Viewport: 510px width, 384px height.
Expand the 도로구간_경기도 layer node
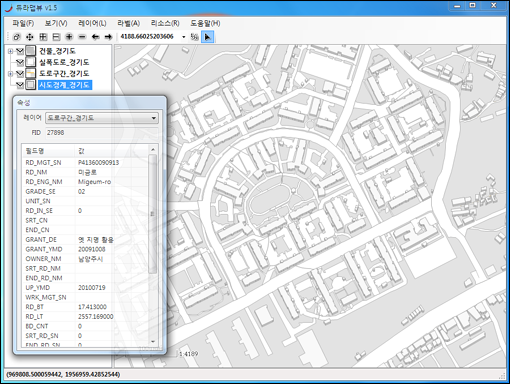pyautogui.click(x=10, y=74)
